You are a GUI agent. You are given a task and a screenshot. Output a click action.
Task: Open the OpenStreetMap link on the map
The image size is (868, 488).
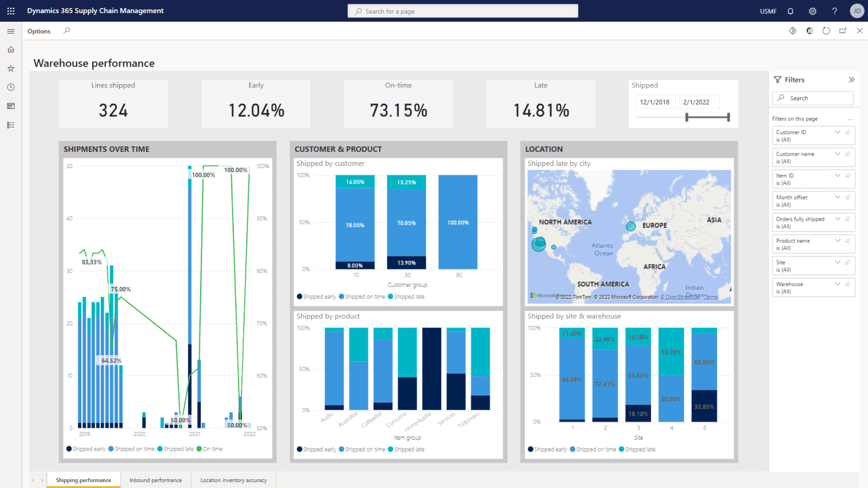[x=680, y=297]
